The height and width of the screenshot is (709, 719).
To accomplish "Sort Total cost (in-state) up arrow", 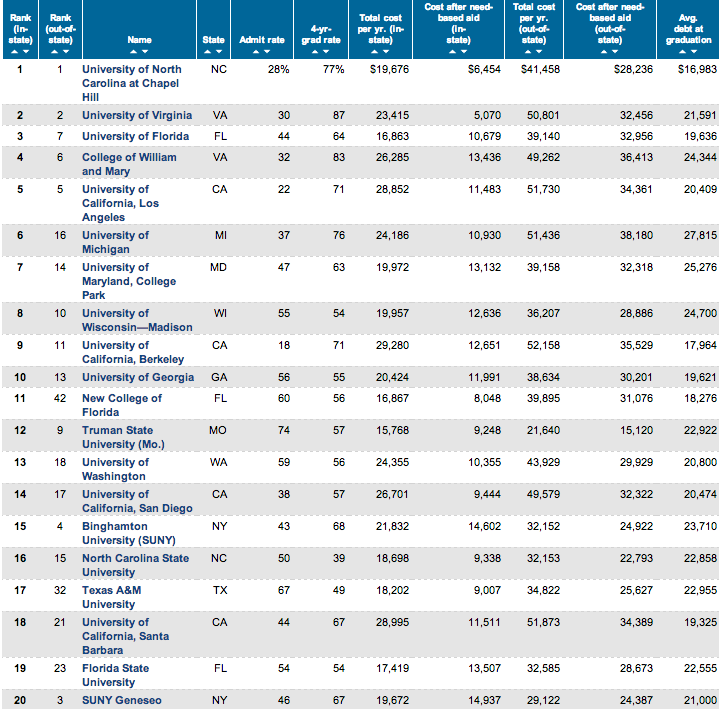I will coord(375,52).
